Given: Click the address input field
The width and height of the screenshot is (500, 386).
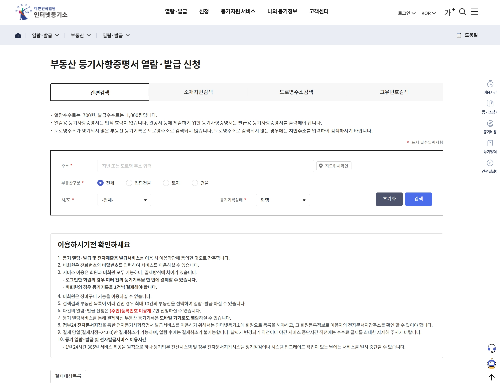Looking at the screenshot, I should tap(206, 166).
